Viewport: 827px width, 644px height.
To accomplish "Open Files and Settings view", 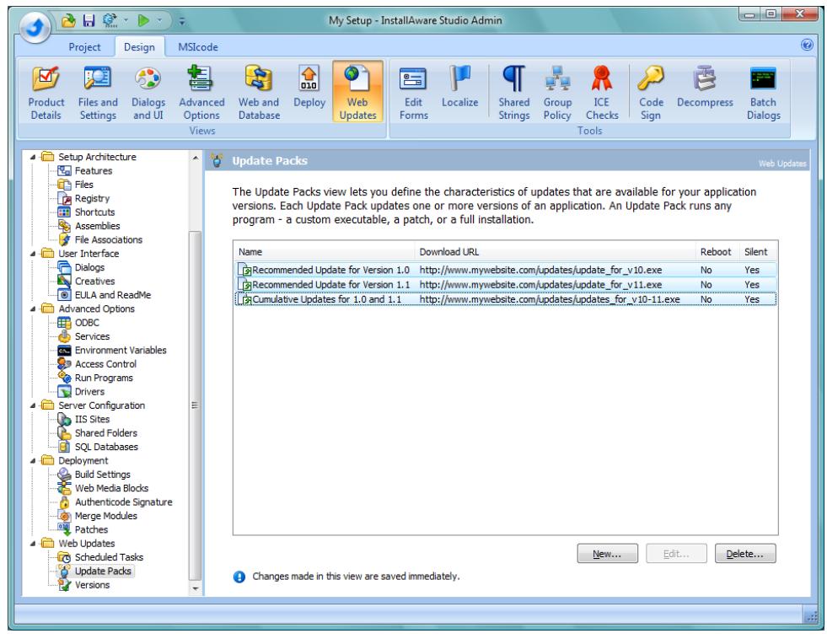I will click(98, 93).
